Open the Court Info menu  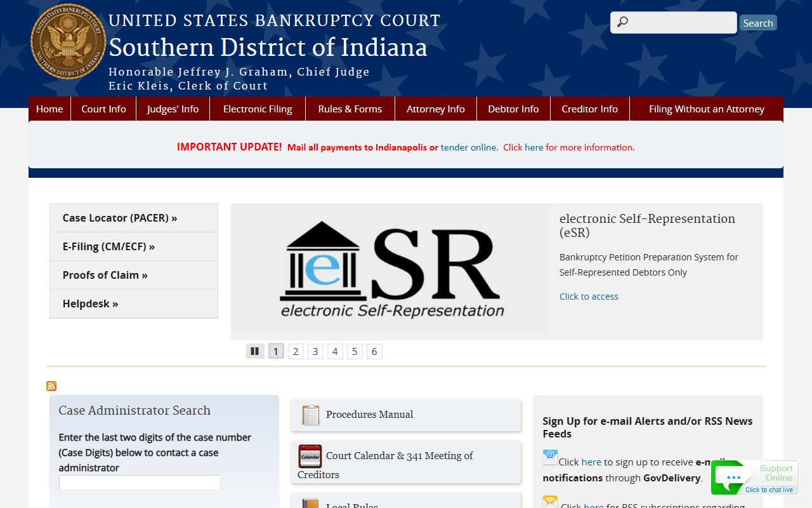(x=103, y=109)
